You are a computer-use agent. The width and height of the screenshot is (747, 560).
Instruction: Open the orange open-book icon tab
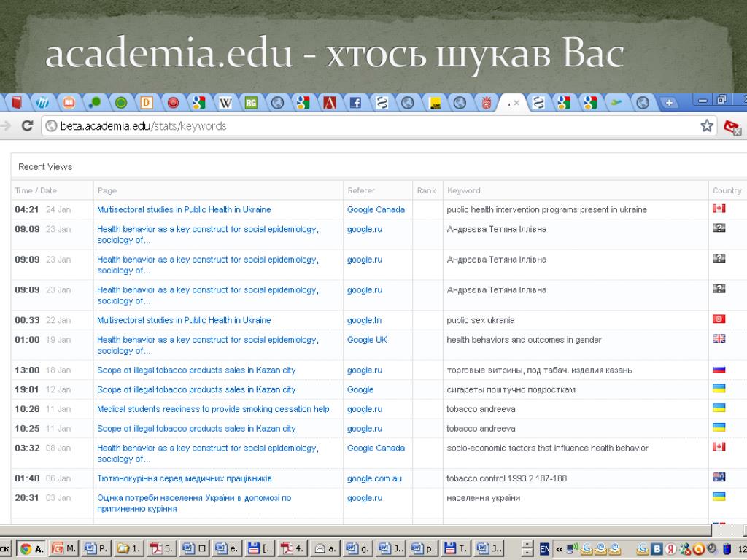point(69,102)
